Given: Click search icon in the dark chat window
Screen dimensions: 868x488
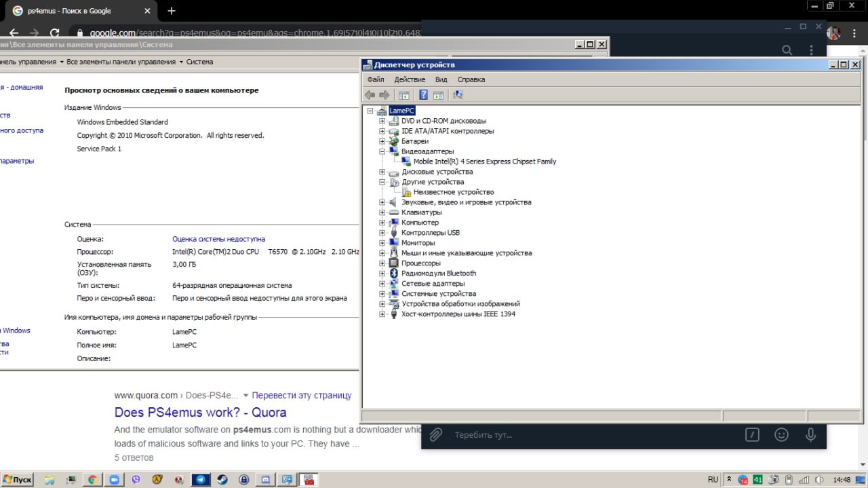Looking at the screenshot, I should 787,50.
